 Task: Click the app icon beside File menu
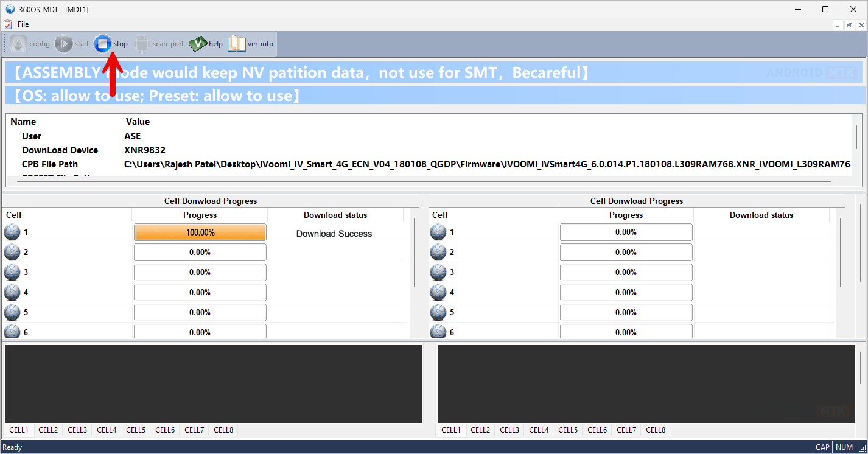click(x=7, y=24)
